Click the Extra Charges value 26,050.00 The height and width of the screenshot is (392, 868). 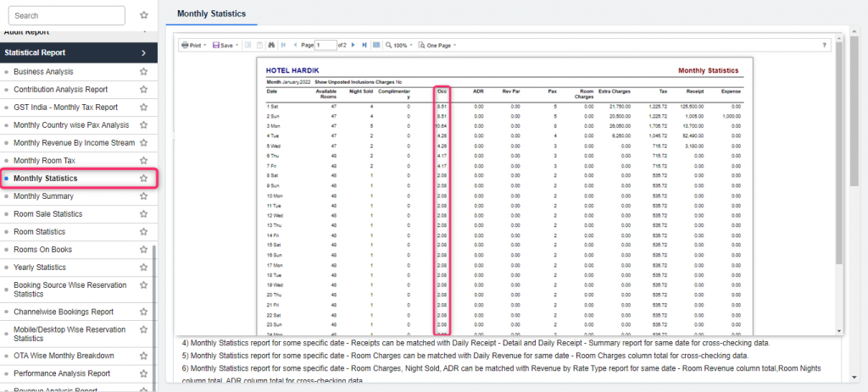pyautogui.click(x=620, y=126)
